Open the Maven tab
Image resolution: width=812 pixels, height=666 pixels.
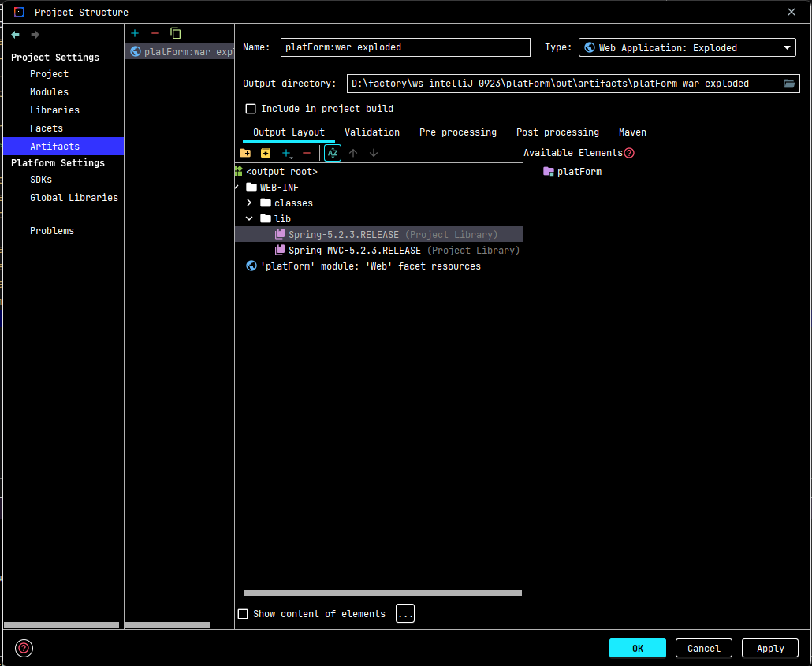(632, 132)
